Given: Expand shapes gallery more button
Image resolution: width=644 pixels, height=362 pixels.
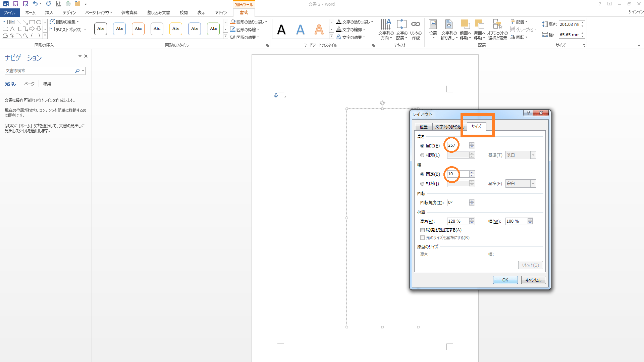Looking at the screenshot, I should 45,36.
